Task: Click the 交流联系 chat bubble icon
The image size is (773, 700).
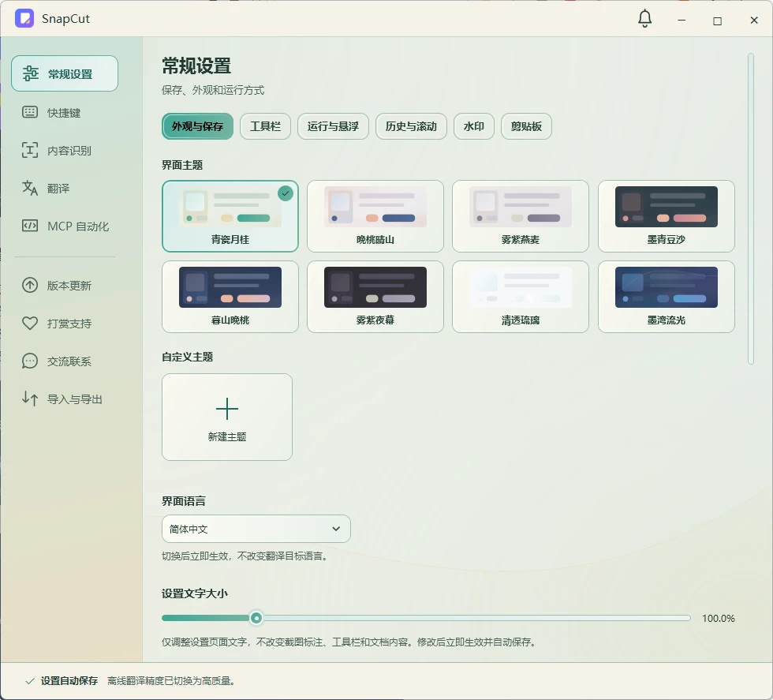Action: pos(30,361)
